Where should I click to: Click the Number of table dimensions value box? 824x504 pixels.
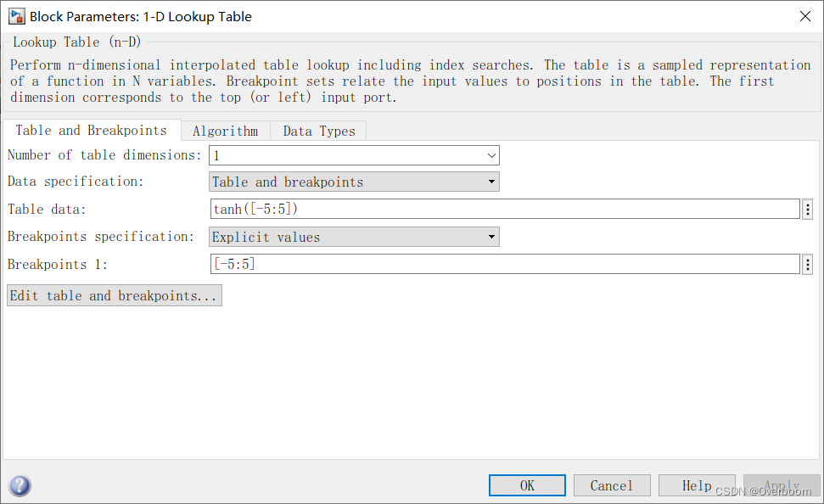(x=344, y=155)
